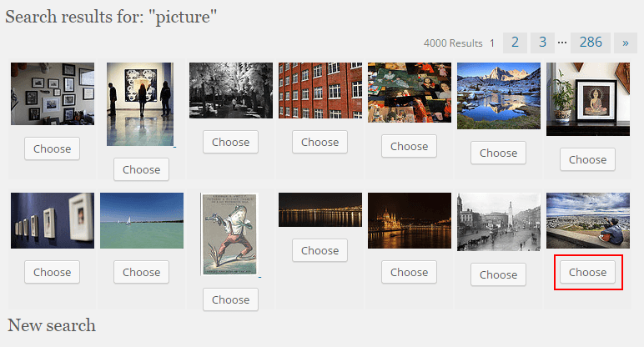Choose the red brick building image
This screenshot has width=644, height=347.
320,142
